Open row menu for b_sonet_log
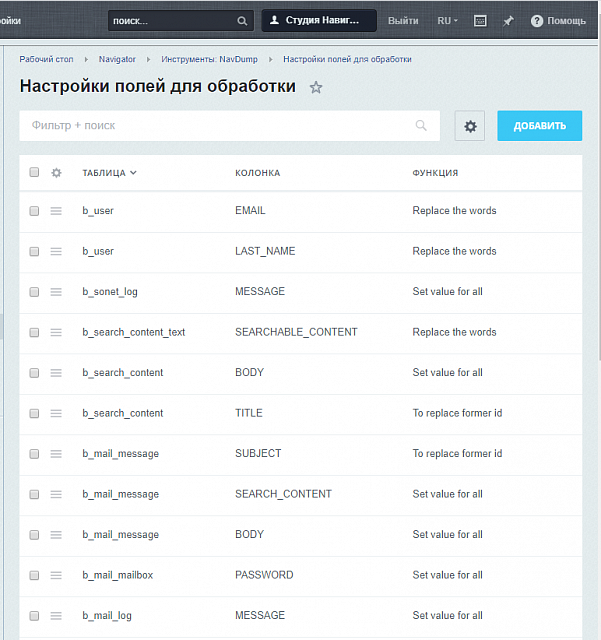Image resolution: width=601 pixels, height=640 pixels. [x=56, y=292]
